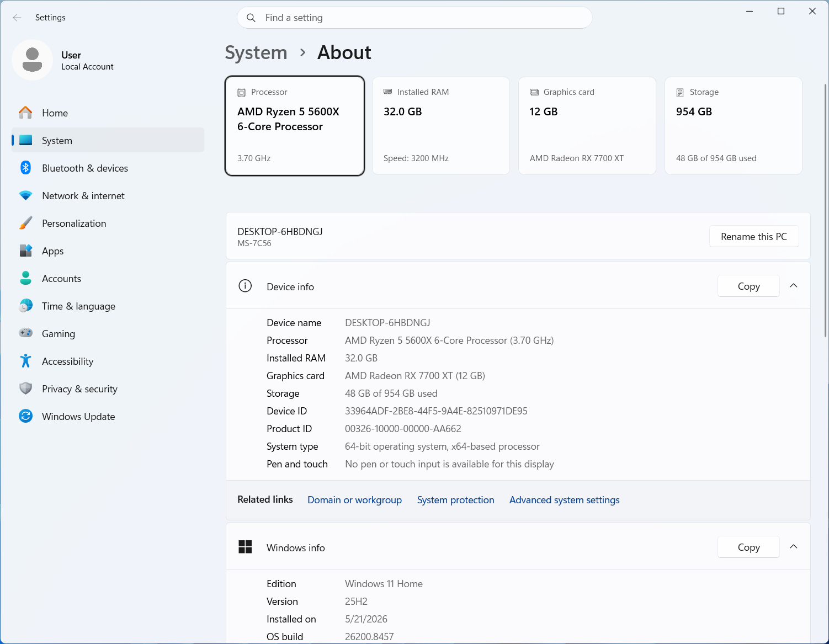Select the Processor spec card
Screen dimensions: 829x644
coord(295,126)
